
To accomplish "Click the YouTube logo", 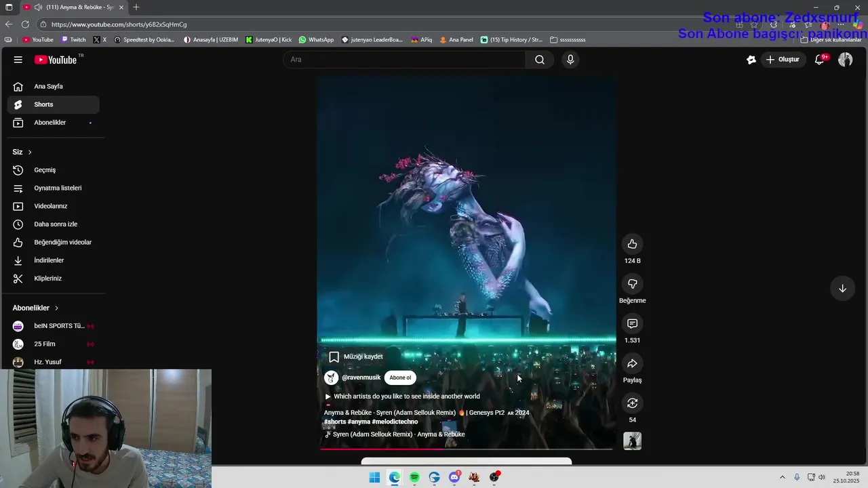I will click(x=56, y=60).
